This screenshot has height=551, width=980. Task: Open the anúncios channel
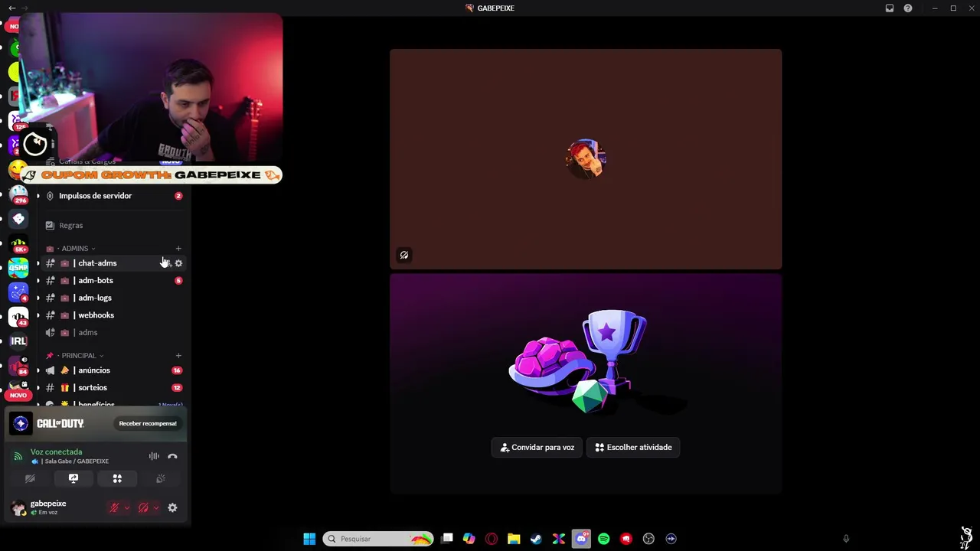(x=113, y=370)
